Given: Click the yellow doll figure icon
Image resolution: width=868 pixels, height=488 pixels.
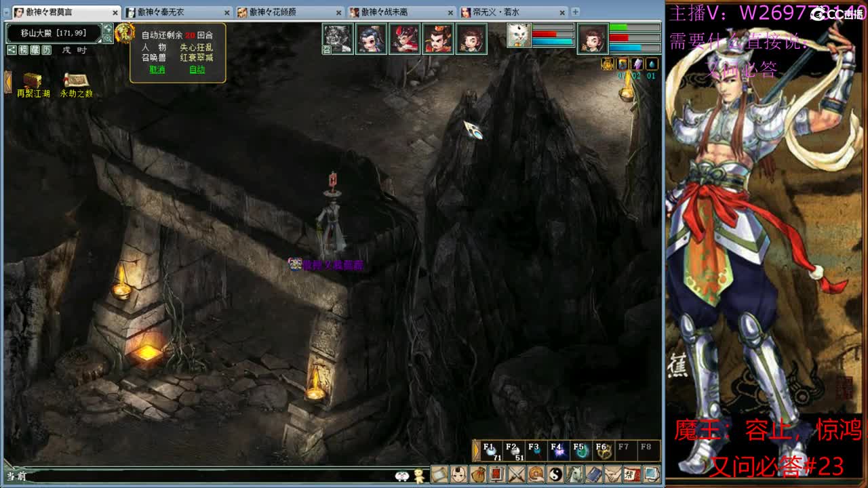Looking at the screenshot, I should [x=420, y=475].
